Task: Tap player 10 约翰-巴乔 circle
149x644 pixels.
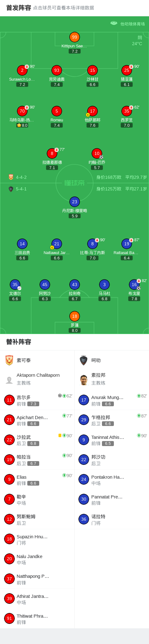Action: [x=97, y=153]
